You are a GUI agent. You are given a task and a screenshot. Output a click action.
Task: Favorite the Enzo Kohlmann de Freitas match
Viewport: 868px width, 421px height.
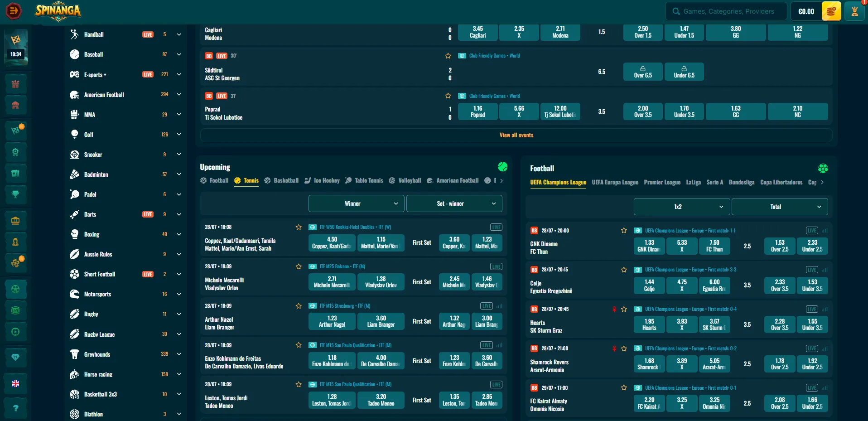[x=299, y=345]
